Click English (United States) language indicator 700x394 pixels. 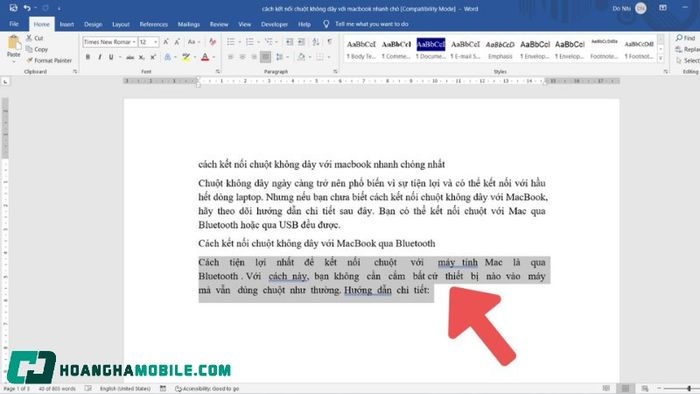(x=125, y=389)
